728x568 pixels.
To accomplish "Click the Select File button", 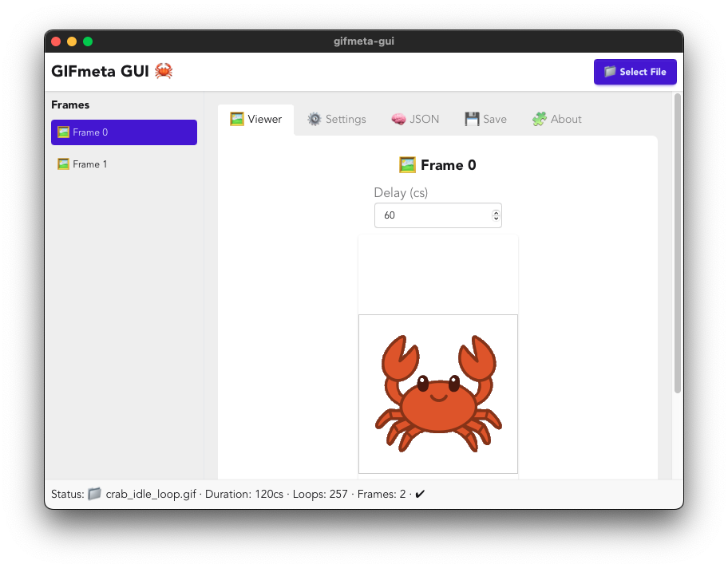I will pyautogui.click(x=635, y=72).
